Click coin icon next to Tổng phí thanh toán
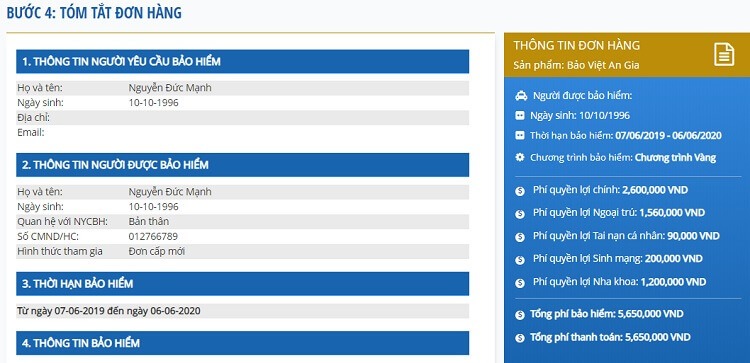Viewport: 750px width, 363px height. coord(520,338)
